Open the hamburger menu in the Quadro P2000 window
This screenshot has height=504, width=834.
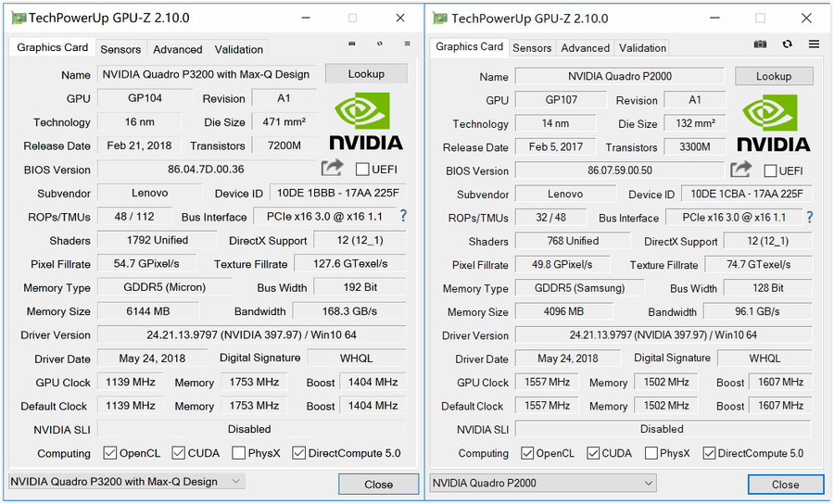click(x=814, y=44)
